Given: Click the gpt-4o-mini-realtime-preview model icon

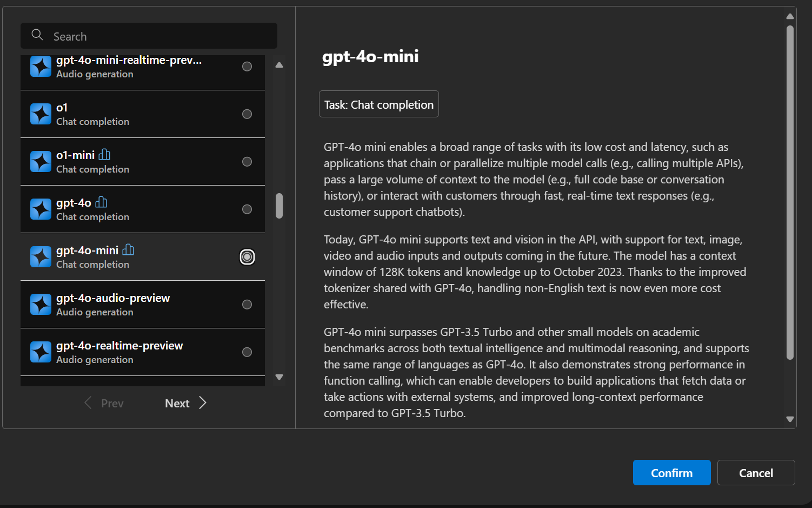Looking at the screenshot, I should click(41, 67).
